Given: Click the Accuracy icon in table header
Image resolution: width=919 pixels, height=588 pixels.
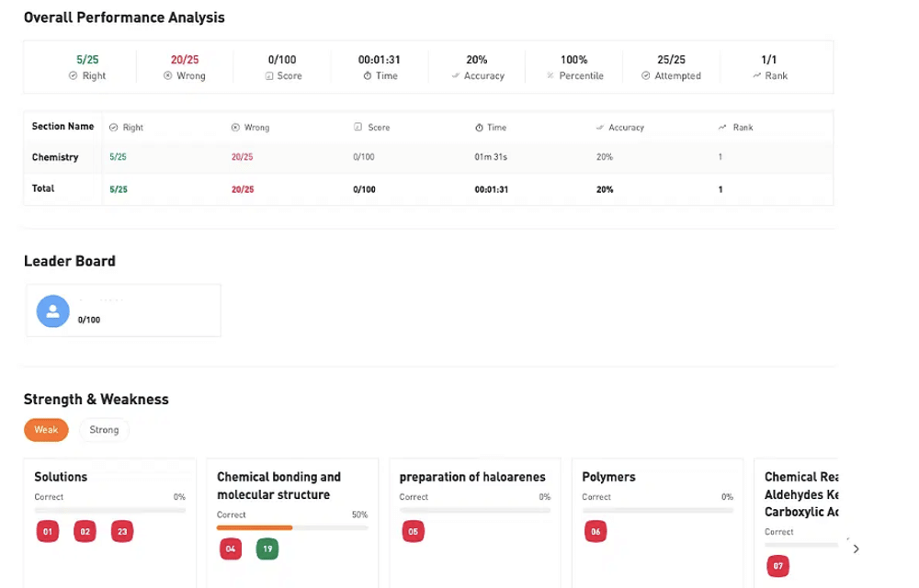Looking at the screenshot, I should pyautogui.click(x=599, y=128).
